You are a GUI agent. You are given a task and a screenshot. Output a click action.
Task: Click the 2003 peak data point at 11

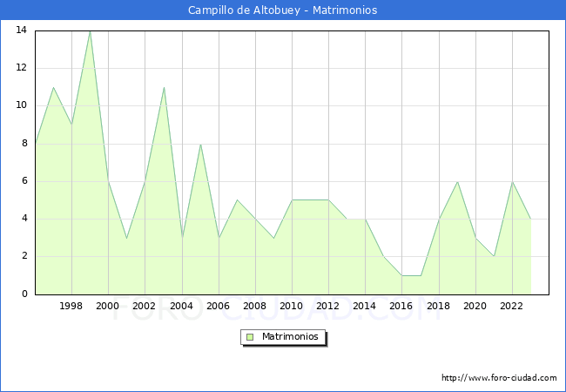(164, 88)
